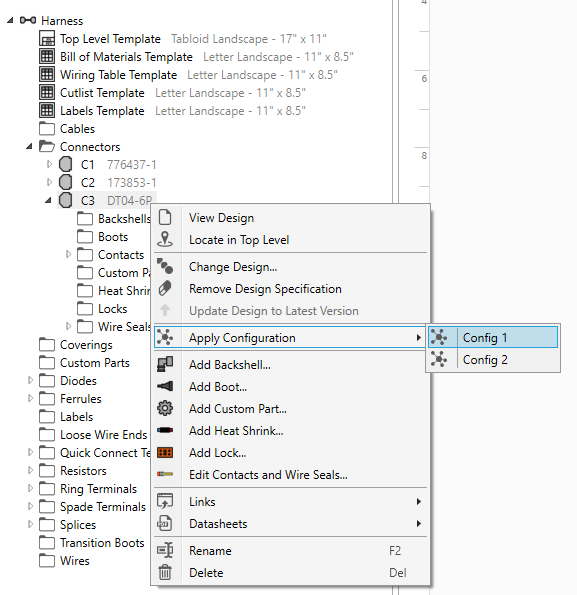Viewport: 577px width, 595px height.
Task: Click the Rename icon
Action: click(x=165, y=550)
